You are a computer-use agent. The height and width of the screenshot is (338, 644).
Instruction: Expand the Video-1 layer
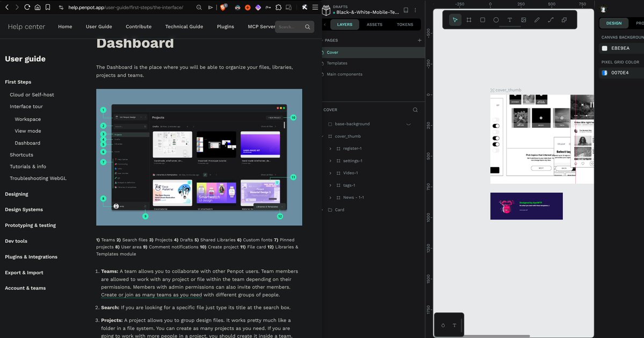pos(330,174)
